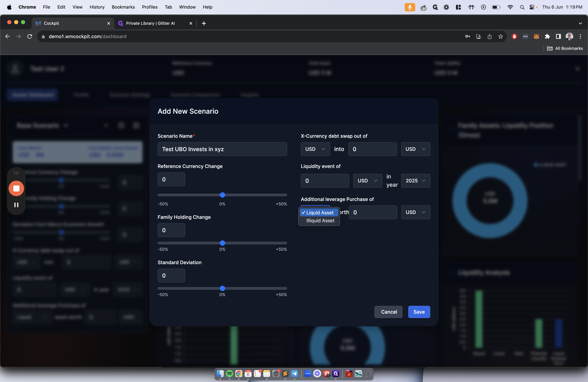Select Liquid Asset option in the list

click(x=319, y=212)
